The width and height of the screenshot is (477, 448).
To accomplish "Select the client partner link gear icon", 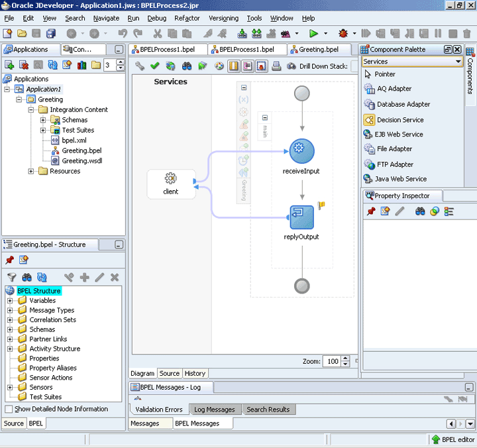I will (x=170, y=178).
